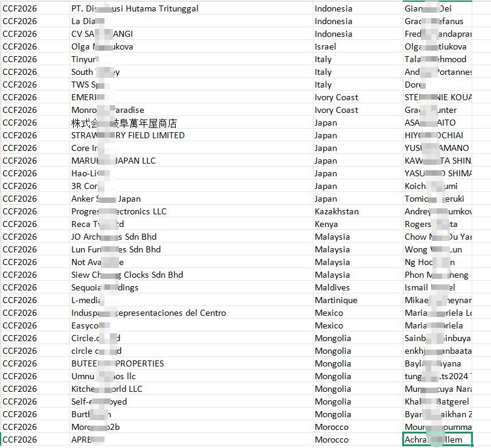
Task: Select the company cell ending in Representaciones del Centro
Action: (x=149, y=313)
